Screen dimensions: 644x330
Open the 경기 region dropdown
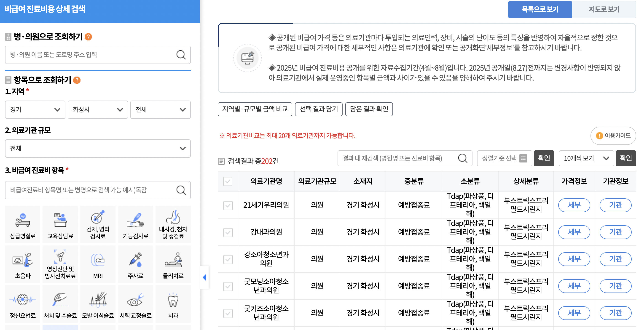tap(35, 110)
